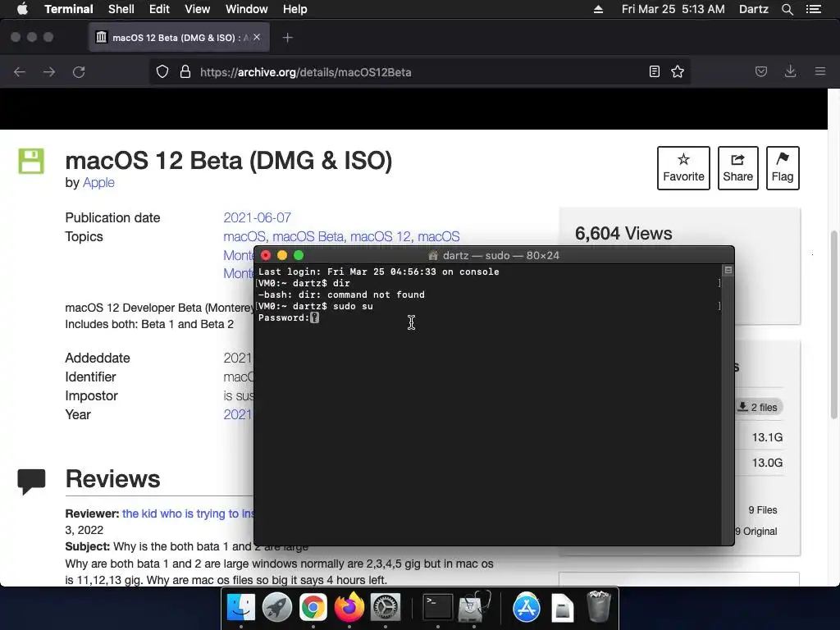The width and height of the screenshot is (840, 630).
Task: Click the green floppy disk software icon
Action: point(31,162)
